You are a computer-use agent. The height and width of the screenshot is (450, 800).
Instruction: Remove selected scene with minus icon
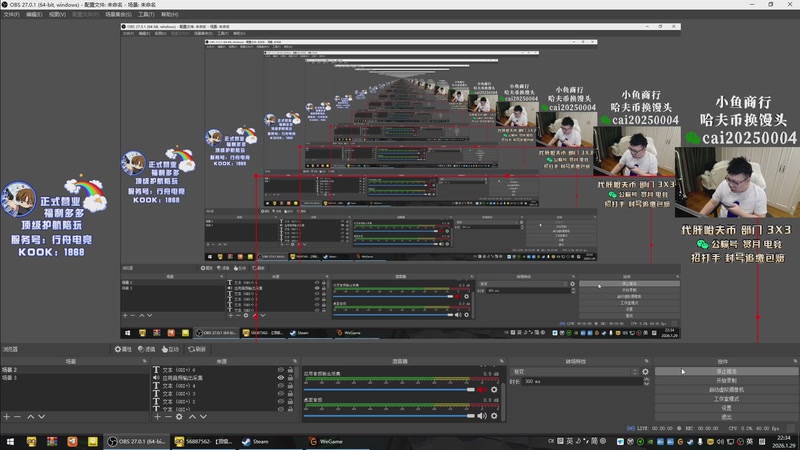[x=17, y=416]
